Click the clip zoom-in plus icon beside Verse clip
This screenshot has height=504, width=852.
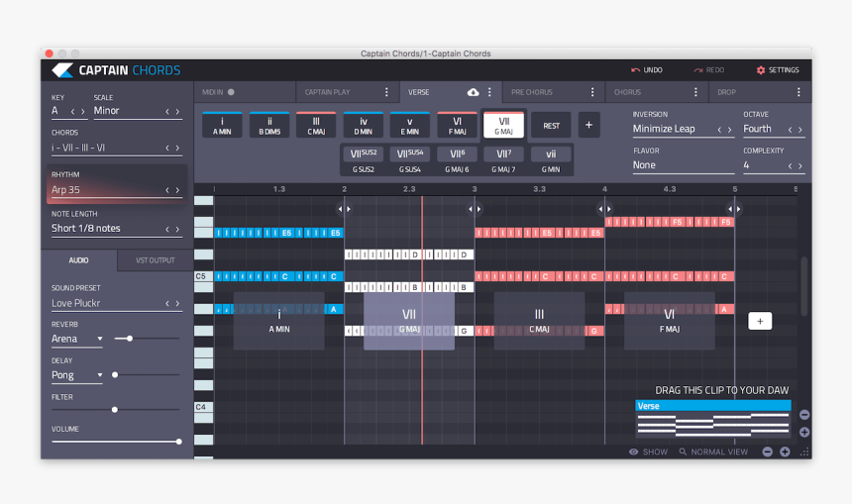pyautogui.click(x=804, y=433)
